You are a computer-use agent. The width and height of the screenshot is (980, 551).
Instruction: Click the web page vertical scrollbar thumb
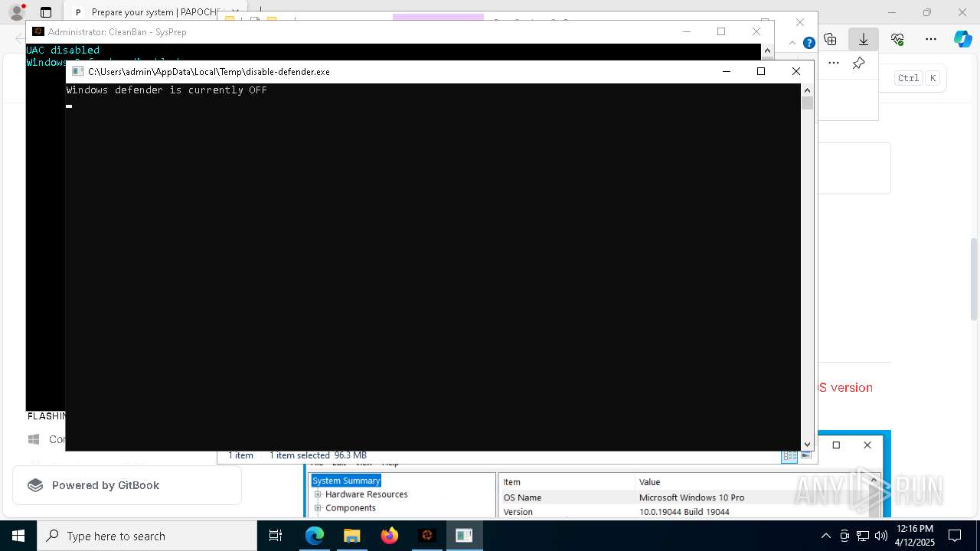(975, 279)
